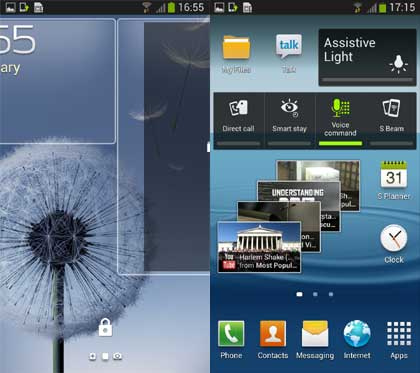Toggle S Beam setting
The width and height of the screenshot is (420, 373).
click(x=392, y=121)
